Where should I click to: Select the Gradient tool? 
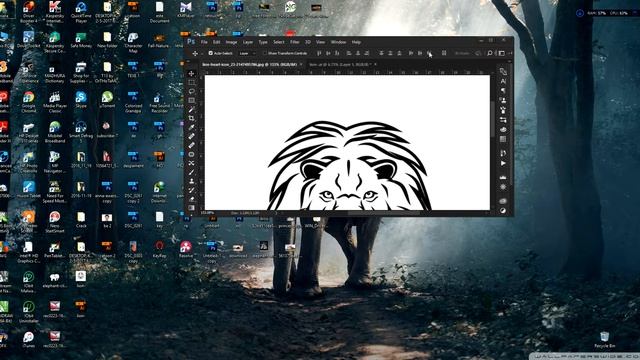coord(191,208)
